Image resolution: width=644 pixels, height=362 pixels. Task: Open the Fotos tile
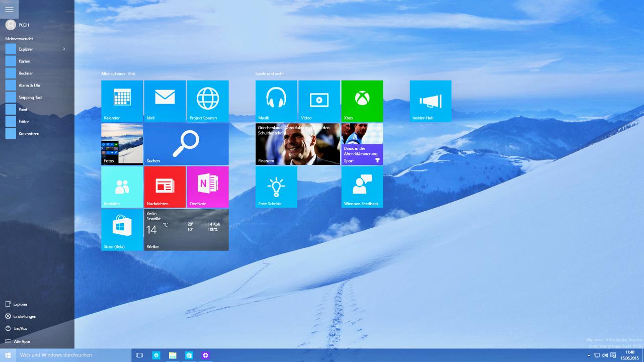click(x=122, y=144)
